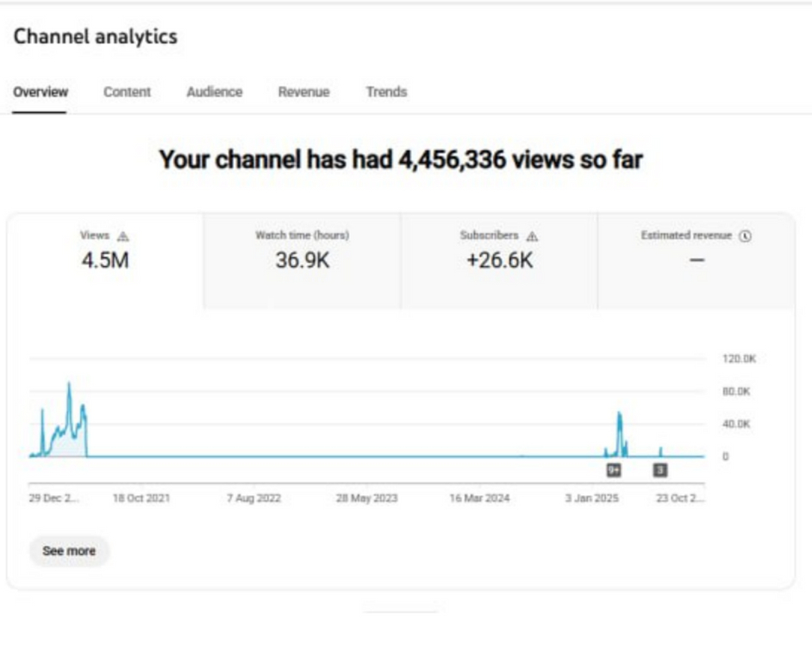Image resolution: width=812 pixels, height=646 pixels.
Task: Click the 16 Mar 2024 date label
Action: click(x=479, y=499)
